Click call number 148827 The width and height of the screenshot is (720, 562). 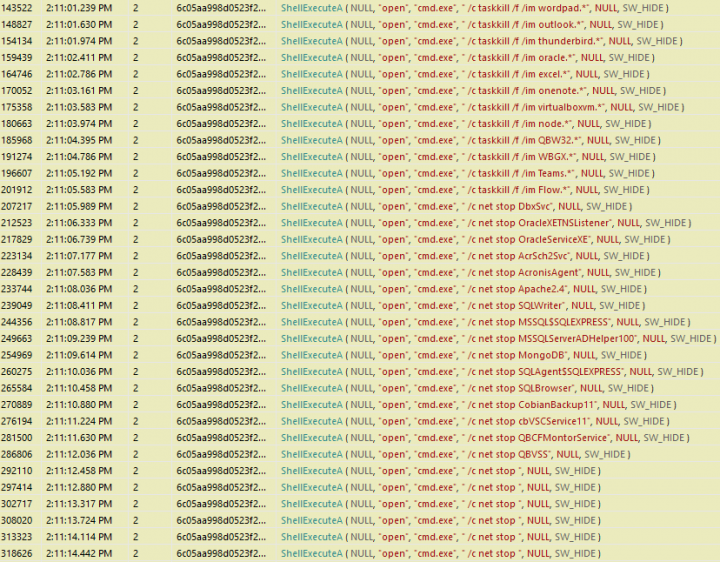pos(17,24)
